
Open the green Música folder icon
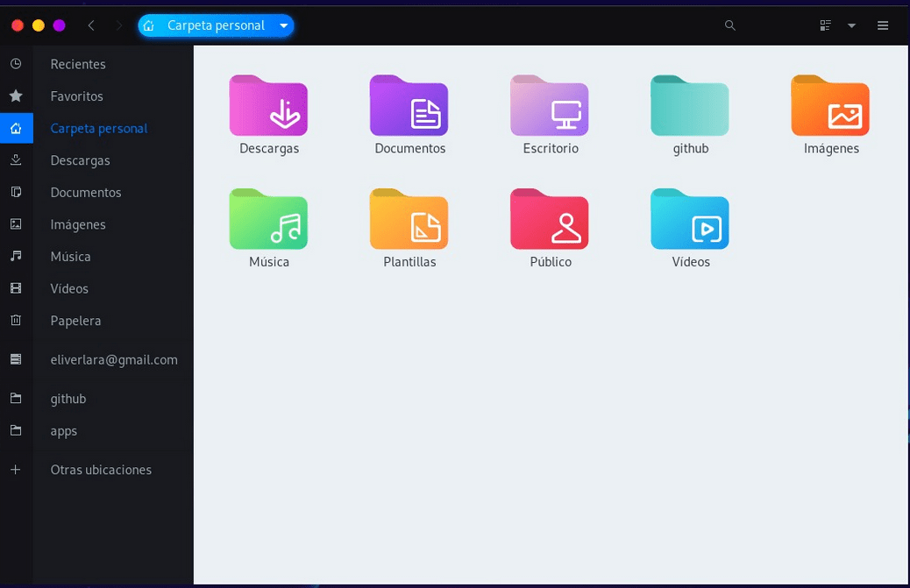tap(268, 219)
